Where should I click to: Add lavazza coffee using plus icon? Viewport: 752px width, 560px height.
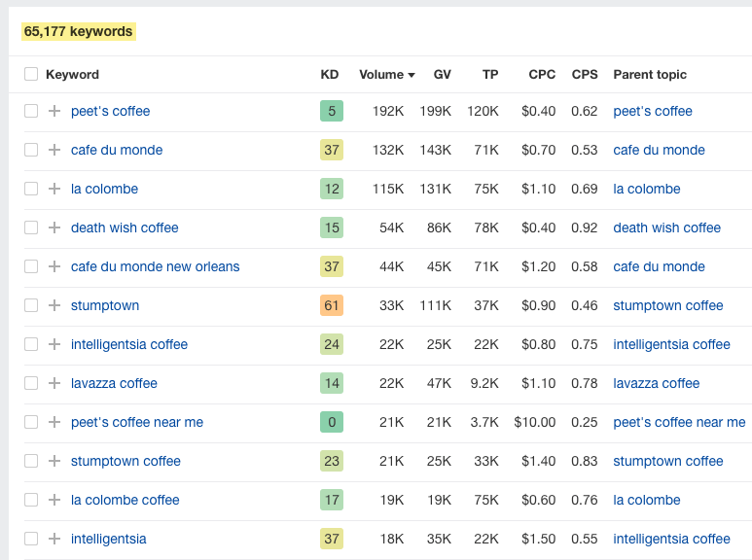[54, 383]
